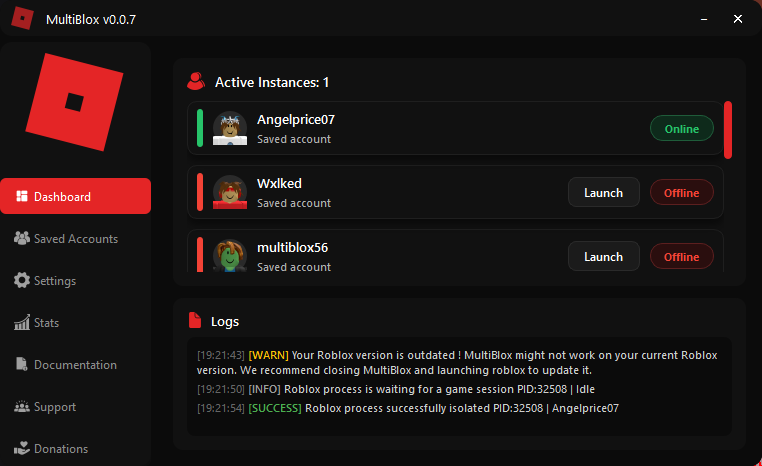Click the Offline badge for multiblox56
762x466 pixels.
(x=682, y=256)
